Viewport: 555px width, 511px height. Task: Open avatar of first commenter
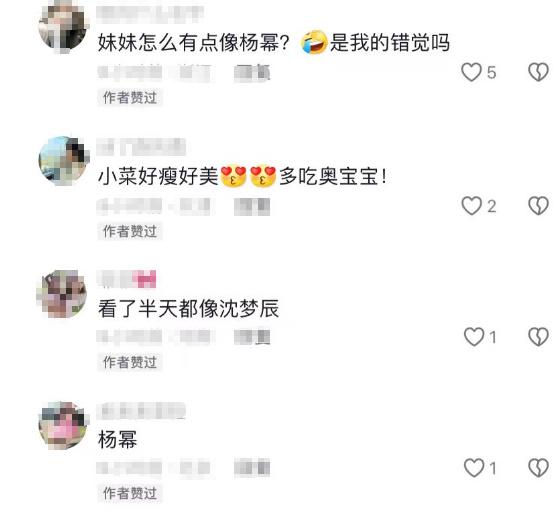[63, 27]
